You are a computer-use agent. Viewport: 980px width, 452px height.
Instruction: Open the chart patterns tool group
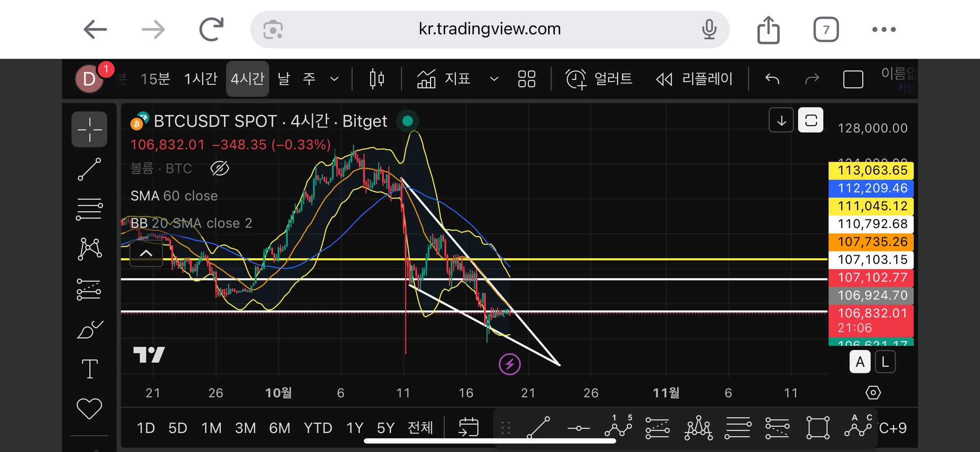click(x=89, y=249)
